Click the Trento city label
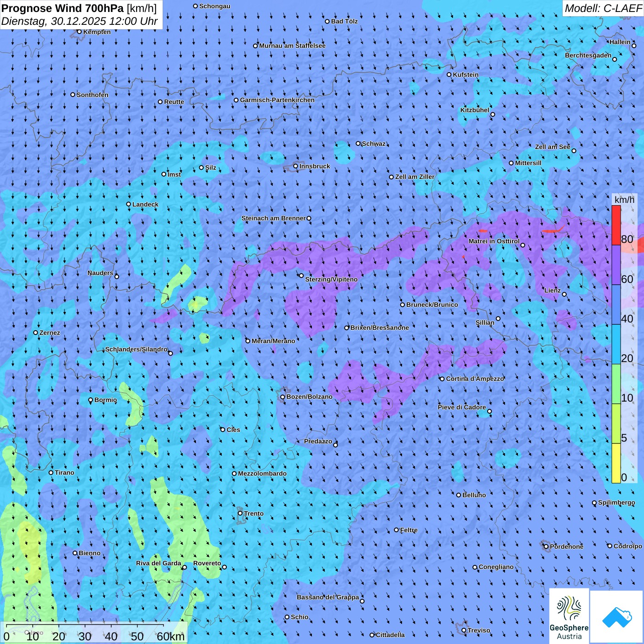Viewport: 644px width, 644px height. point(254,513)
